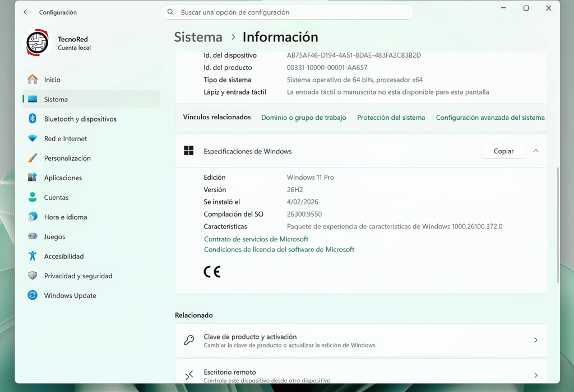
Task: Click the install date 4/02/2026
Action: point(302,202)
